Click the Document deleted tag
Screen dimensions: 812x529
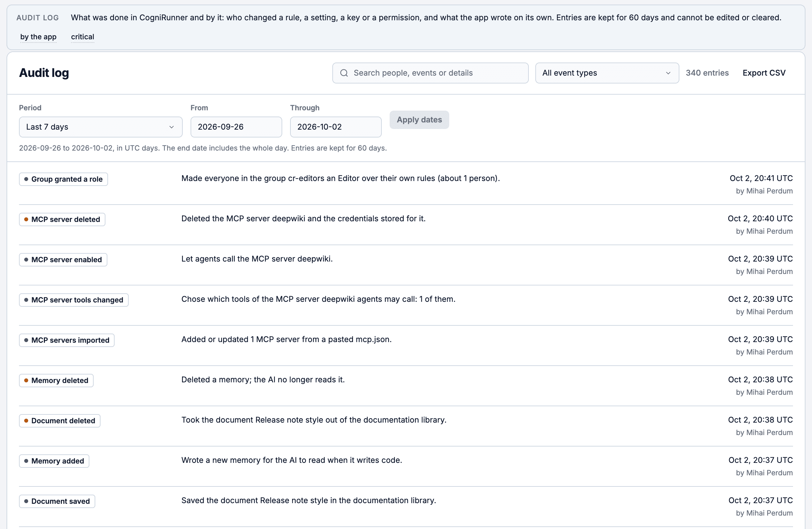tap(60, 421)
